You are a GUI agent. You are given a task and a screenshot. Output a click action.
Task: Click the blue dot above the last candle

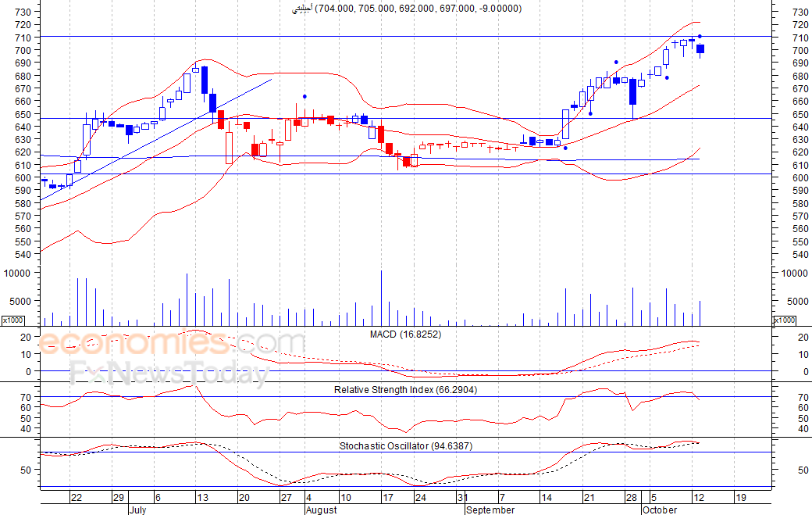(700, 36)
